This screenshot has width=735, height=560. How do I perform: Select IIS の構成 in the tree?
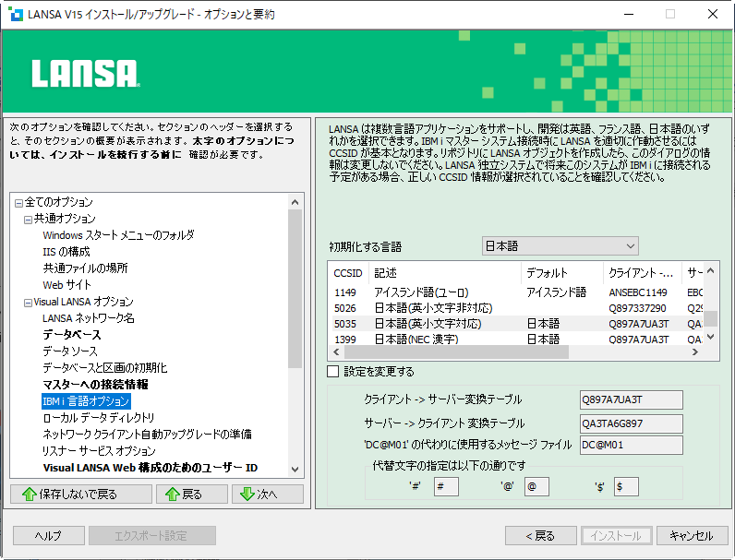coord(66,252)
